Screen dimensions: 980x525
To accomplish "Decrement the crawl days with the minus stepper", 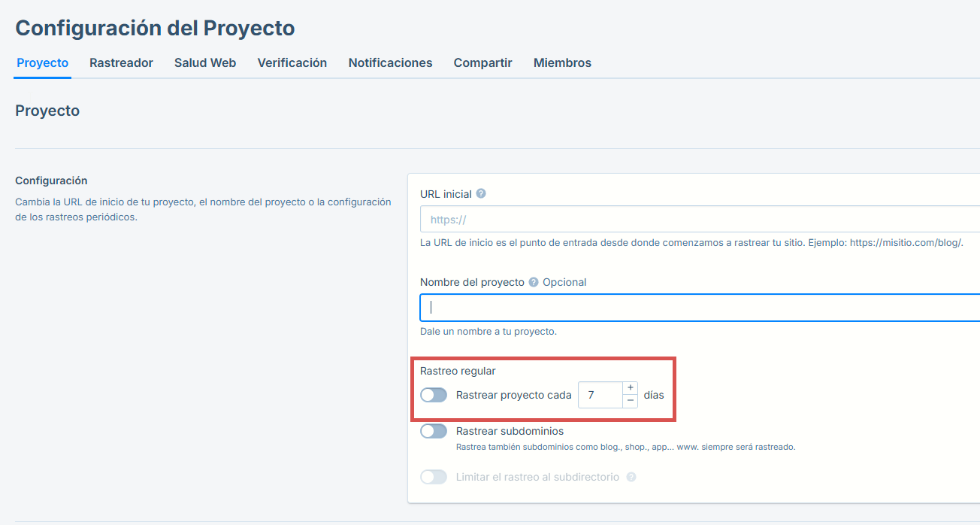I will tap(630, 400).
